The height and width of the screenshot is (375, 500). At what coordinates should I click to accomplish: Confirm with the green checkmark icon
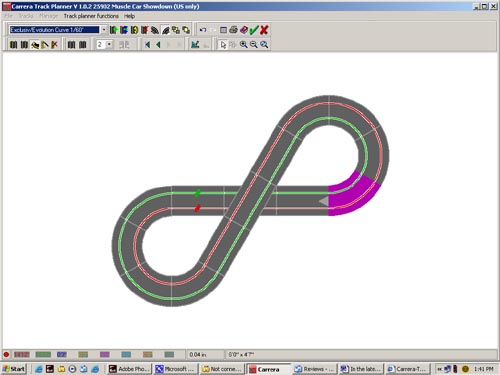pyautogui.click(x=254, y=30)
